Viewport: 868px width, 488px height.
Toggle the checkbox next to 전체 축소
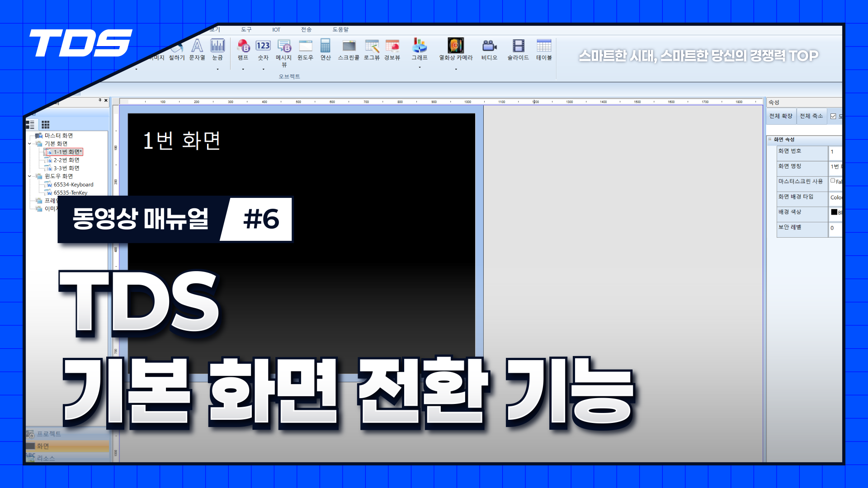tap(833, 116)
